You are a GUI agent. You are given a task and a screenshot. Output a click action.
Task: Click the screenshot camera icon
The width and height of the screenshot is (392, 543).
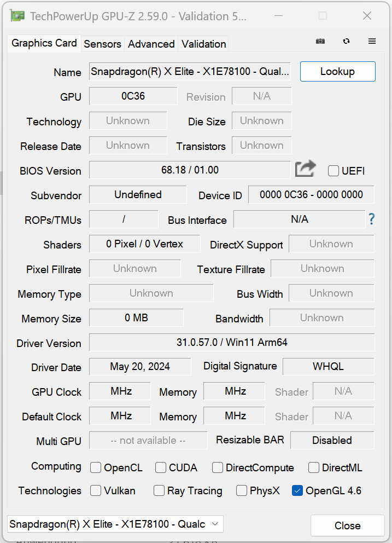[x=320, y=41]
